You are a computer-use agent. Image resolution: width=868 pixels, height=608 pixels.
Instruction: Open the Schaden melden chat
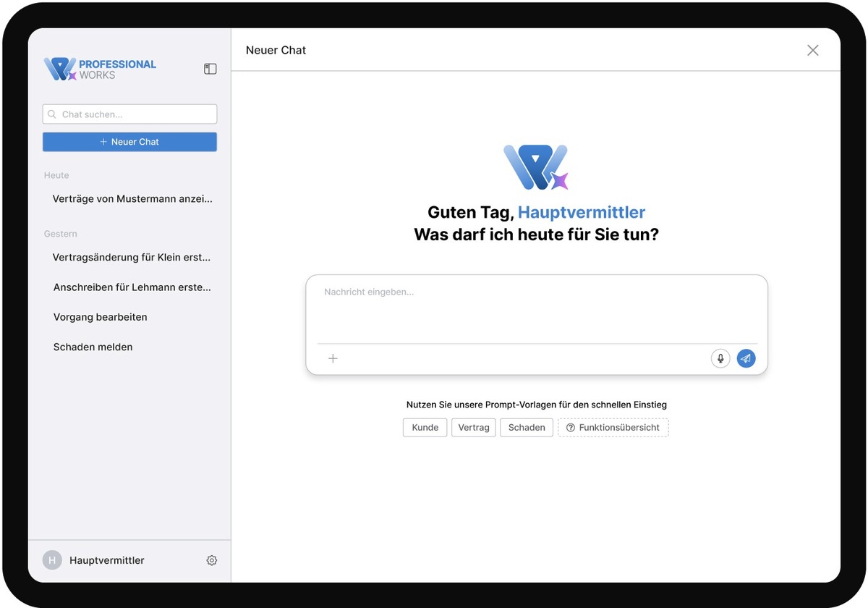[93, 347]
